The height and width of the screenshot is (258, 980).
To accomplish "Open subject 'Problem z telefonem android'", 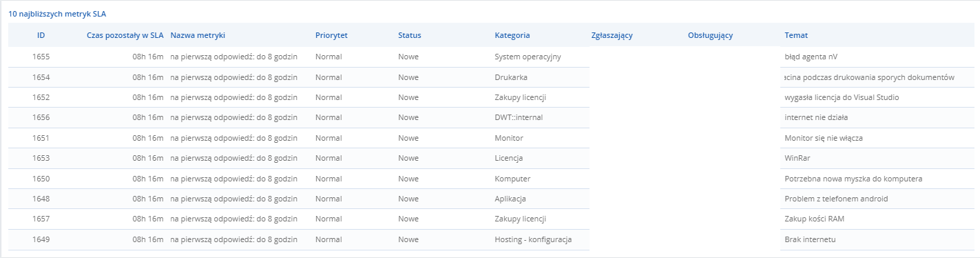I will [836, 199].
